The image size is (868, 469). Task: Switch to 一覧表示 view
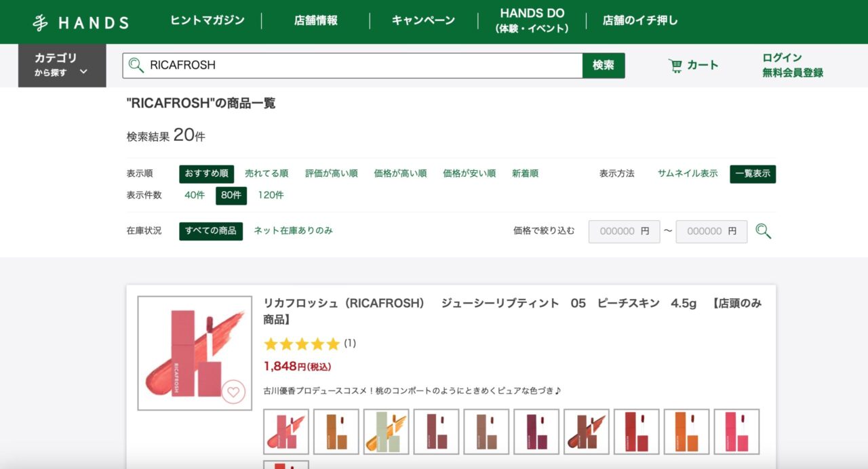[x=753, y=174]
